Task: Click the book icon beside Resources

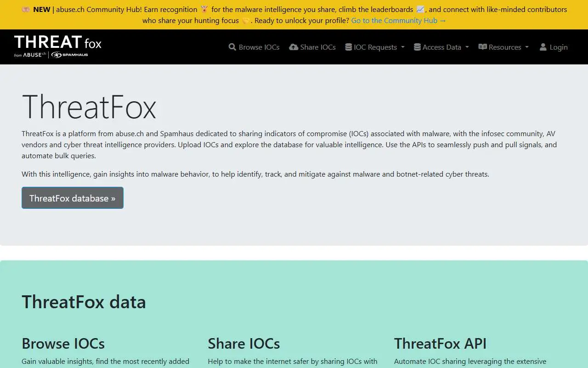Action: click(x=482, y=47)
